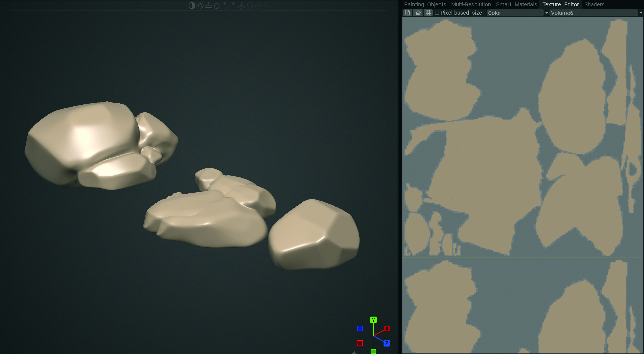
Task: Switch to the Multi-Resolution tab
Action: pos(471,4)
